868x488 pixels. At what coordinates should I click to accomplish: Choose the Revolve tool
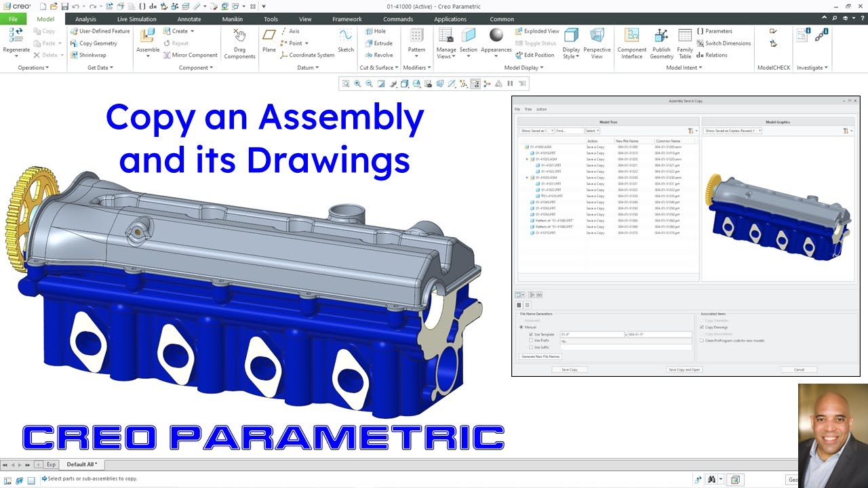tap(379, 56)
